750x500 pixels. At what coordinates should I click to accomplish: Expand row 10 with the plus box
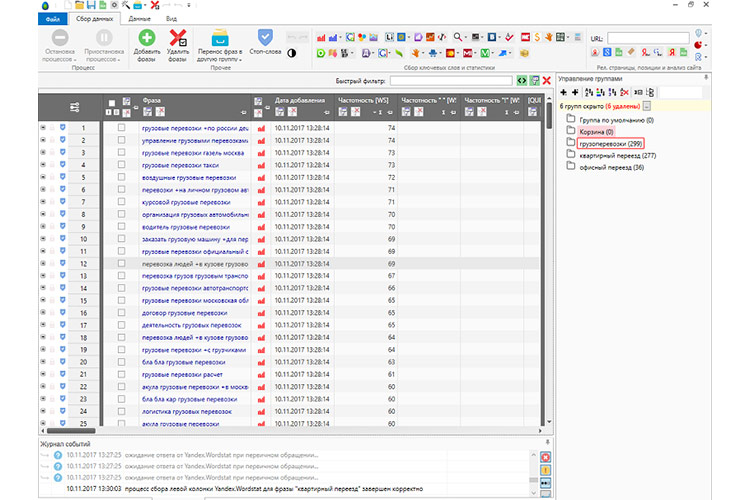tap(43, 238)
